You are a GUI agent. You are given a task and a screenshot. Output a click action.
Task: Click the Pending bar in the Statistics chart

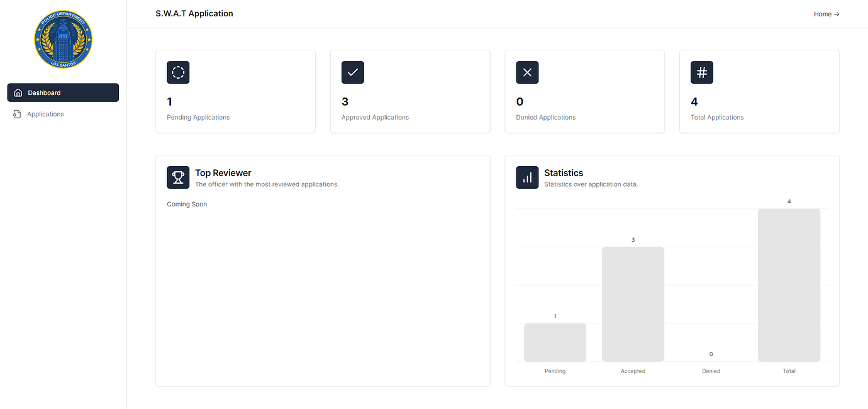(555, 342)
